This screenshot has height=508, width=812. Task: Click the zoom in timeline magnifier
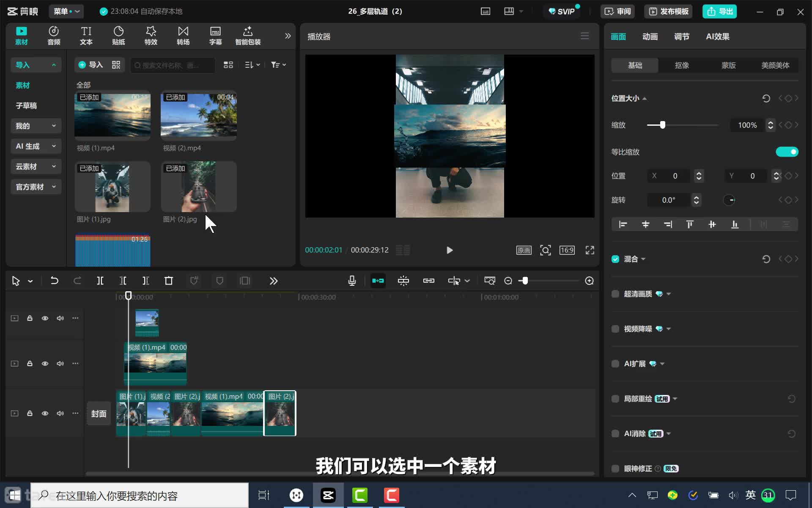click(x=589, y=281)
